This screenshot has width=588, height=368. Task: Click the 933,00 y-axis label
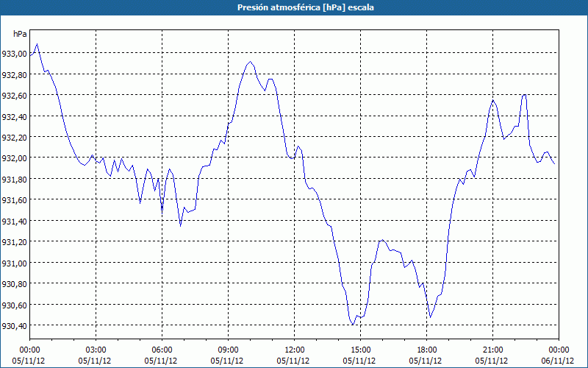[14, 54]
